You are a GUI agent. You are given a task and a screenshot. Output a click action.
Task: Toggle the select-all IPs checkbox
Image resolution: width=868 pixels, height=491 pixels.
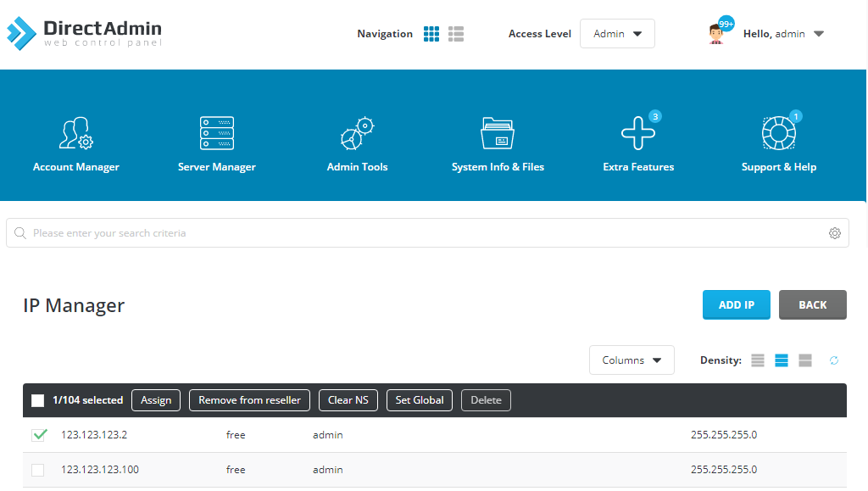click(x=37, y=400)
